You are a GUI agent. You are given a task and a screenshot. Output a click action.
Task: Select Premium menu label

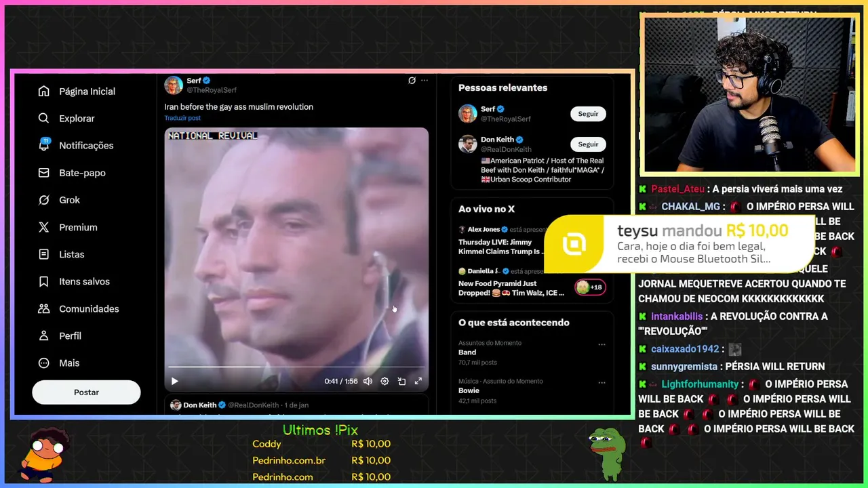point(78,227)
